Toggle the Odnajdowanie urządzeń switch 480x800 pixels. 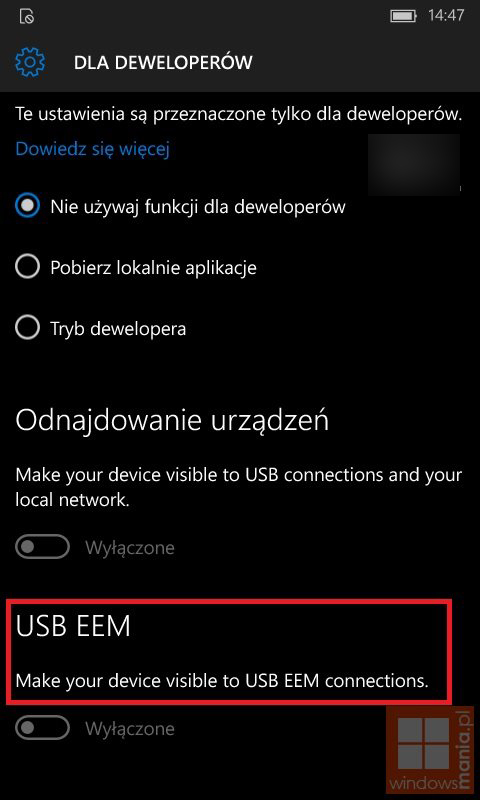coord(42,547)
